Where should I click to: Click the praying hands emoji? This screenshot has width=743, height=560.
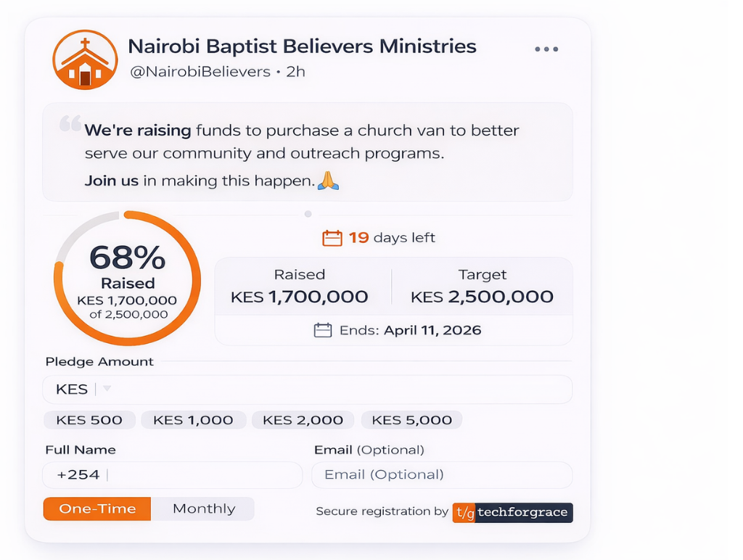(329, 181)
